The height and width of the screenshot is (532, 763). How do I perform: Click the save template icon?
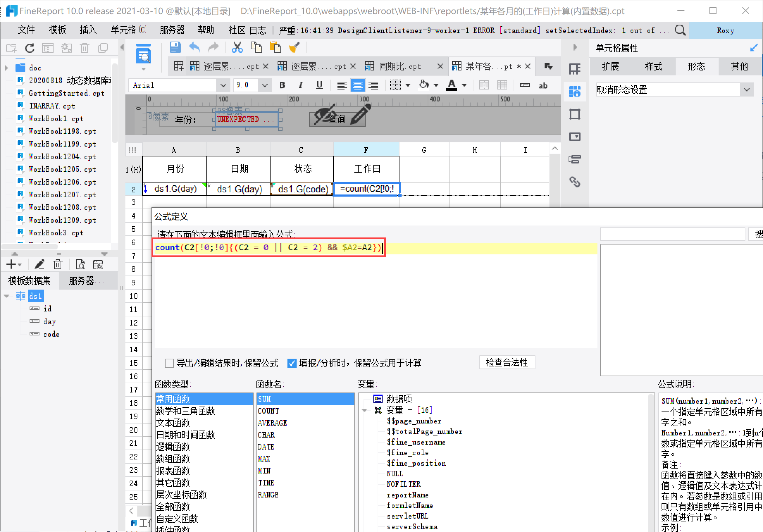point(175,47)
